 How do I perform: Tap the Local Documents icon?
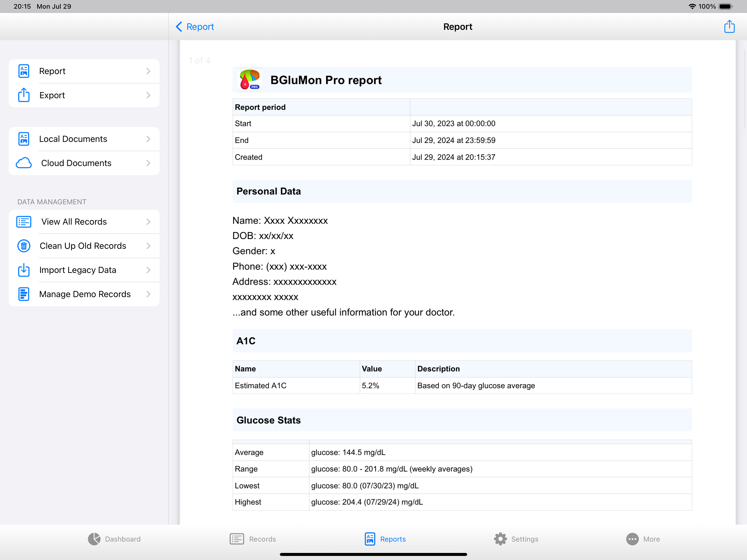24,139
